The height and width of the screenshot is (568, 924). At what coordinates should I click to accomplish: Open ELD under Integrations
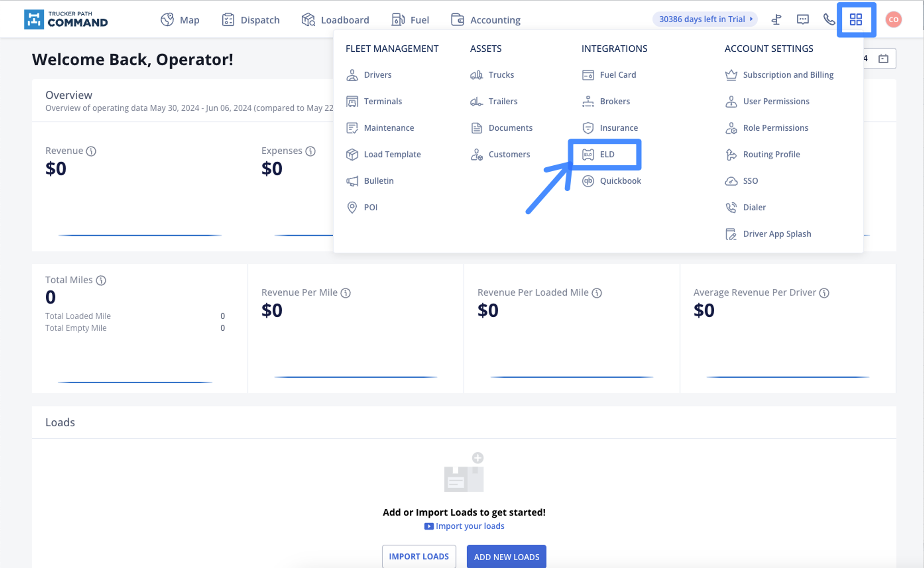point(606,154)
